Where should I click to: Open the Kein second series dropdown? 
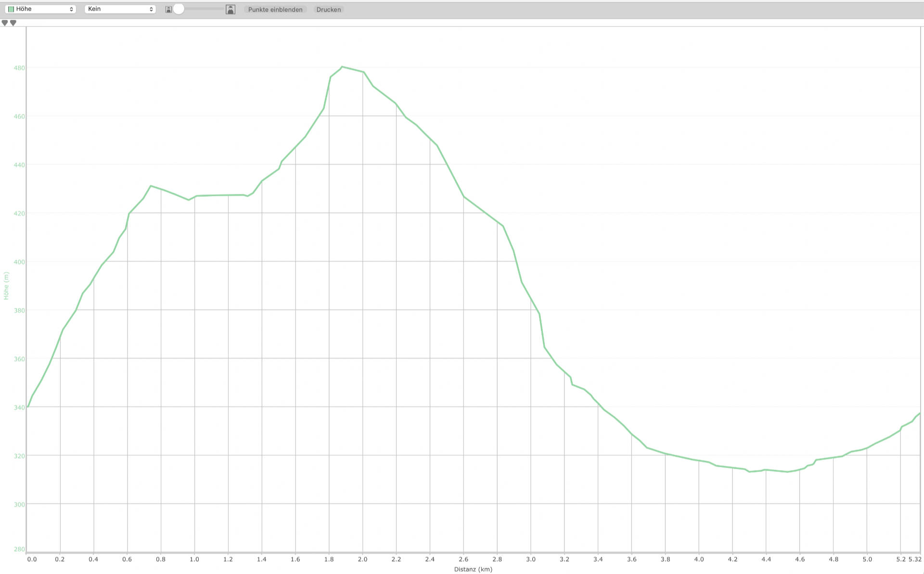[x=120, y=9]
